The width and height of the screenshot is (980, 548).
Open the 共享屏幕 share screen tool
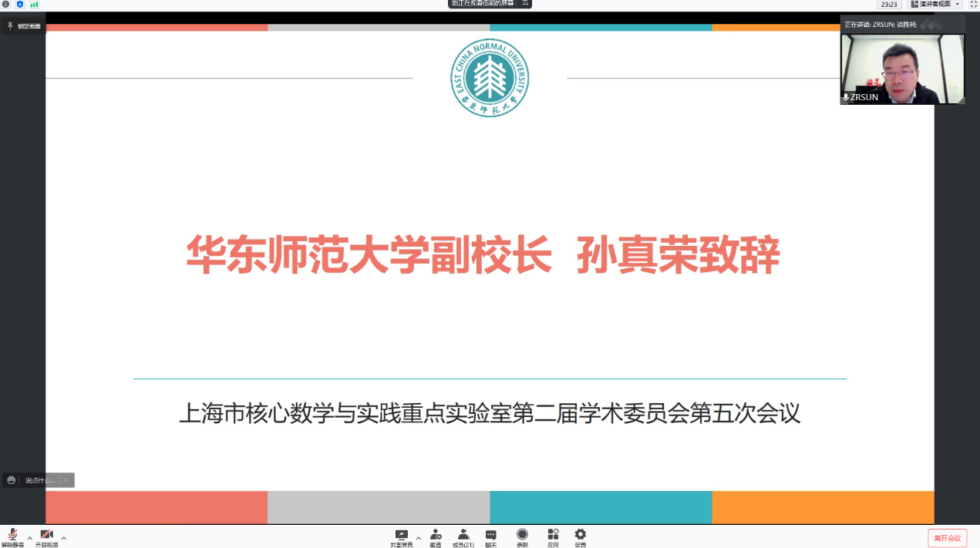[401, 537]
